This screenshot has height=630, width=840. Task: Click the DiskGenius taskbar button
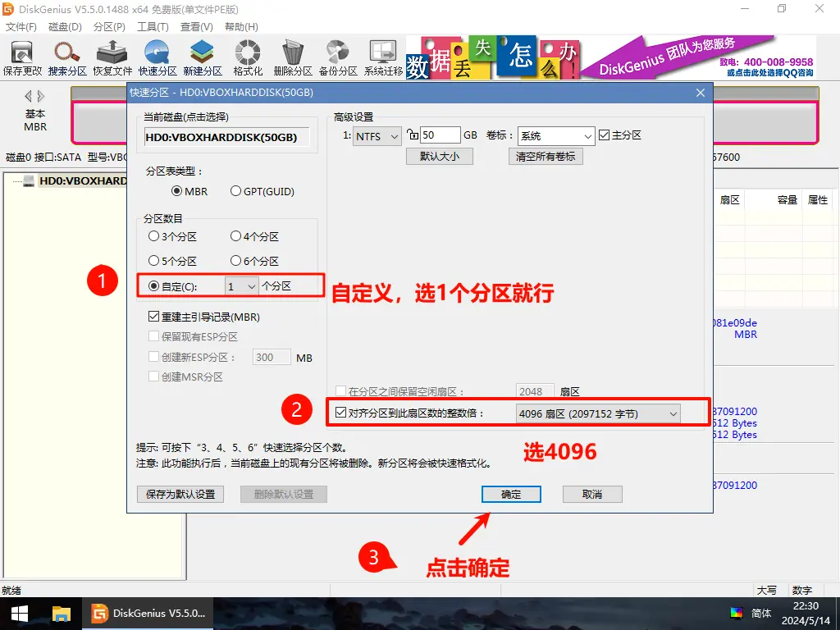tap(148, 614)
